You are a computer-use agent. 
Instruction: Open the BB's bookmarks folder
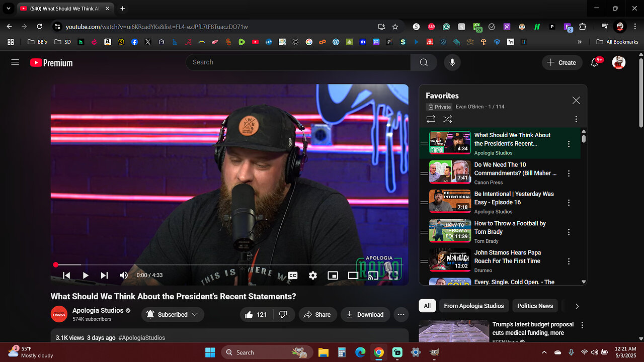pyautogui.click(x=37, y=42)
